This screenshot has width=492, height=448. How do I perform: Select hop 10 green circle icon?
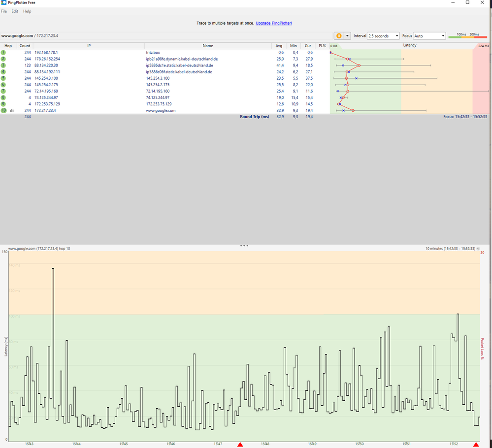pyautogui.click(x=3, y=110)
